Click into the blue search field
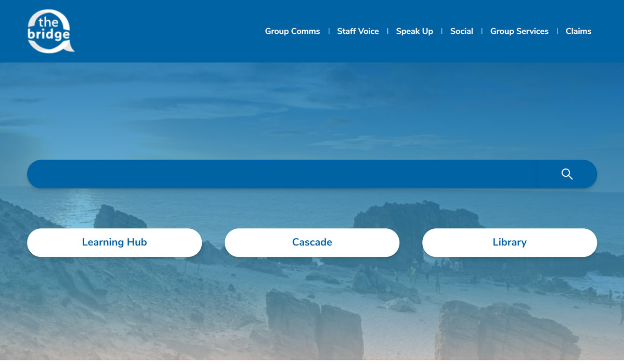This screenshot has width=624, height=364. coord(281,174)
